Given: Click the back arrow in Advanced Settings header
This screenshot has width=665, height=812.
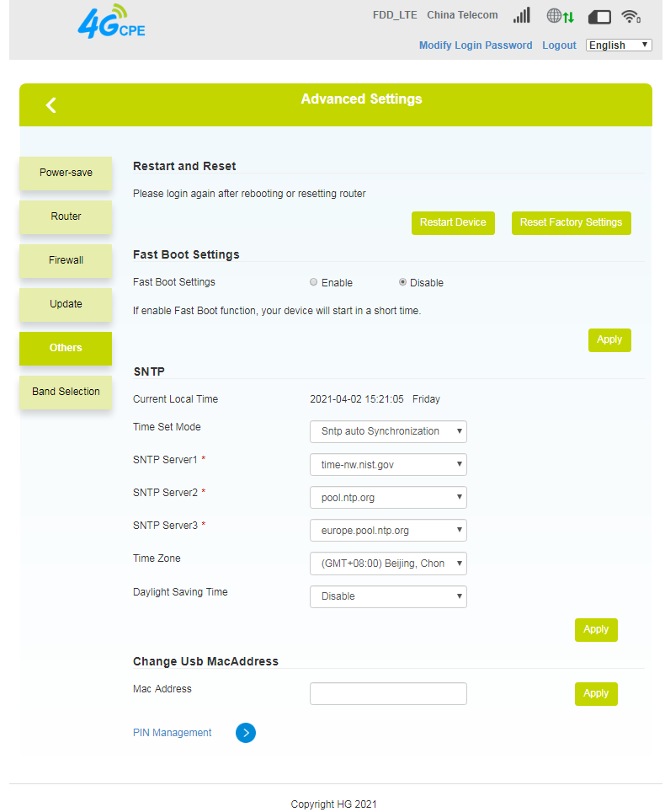Looking at the screenshot, I should (x=51, y=105).
